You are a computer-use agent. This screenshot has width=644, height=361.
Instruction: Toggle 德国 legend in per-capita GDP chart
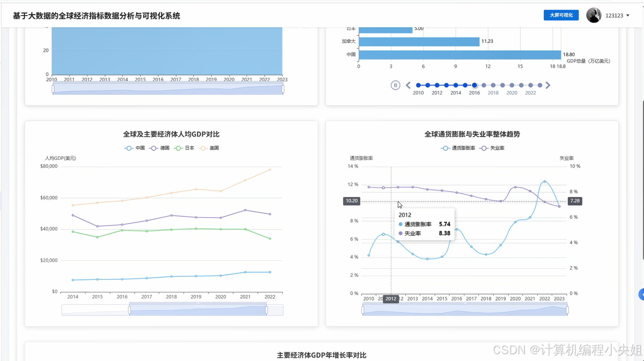click(160, 148)
